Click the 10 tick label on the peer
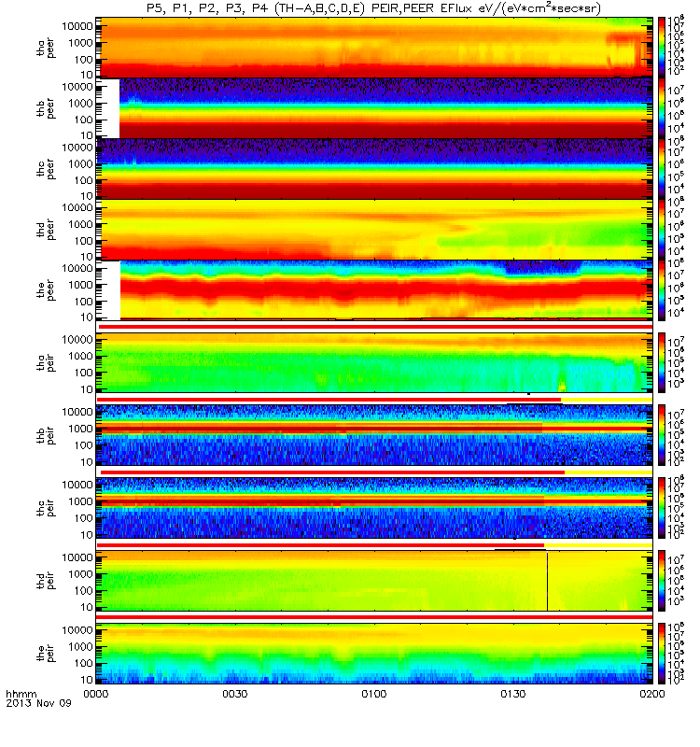The width and height of the screenshot is (700, 747). click(x=86, y=317)
